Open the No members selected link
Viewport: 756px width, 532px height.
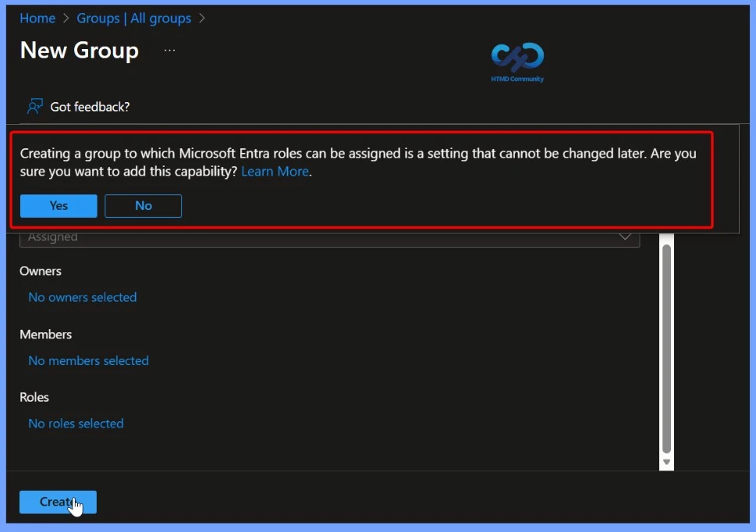coord(88,360)
